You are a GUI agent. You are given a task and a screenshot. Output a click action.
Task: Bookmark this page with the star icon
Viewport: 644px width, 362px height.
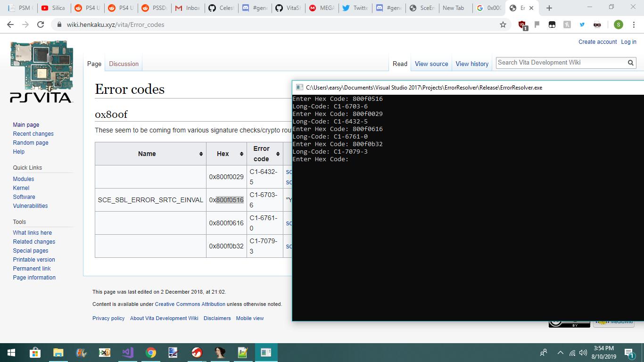tap(503, 25)
